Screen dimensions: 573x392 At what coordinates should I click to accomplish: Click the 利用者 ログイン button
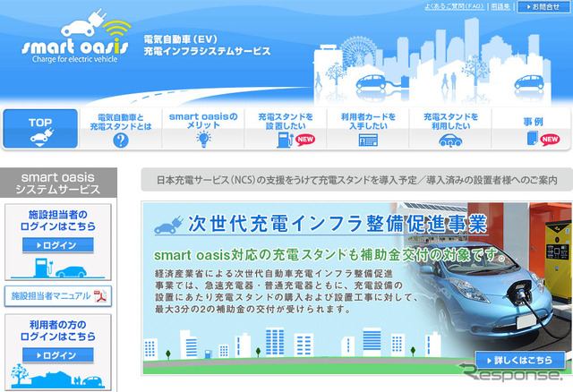(x=57, y=355)
